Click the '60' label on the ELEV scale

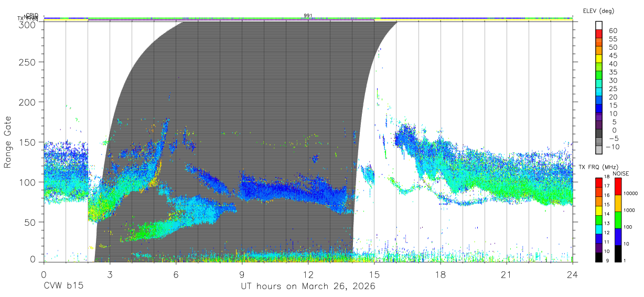pos(612,31)
